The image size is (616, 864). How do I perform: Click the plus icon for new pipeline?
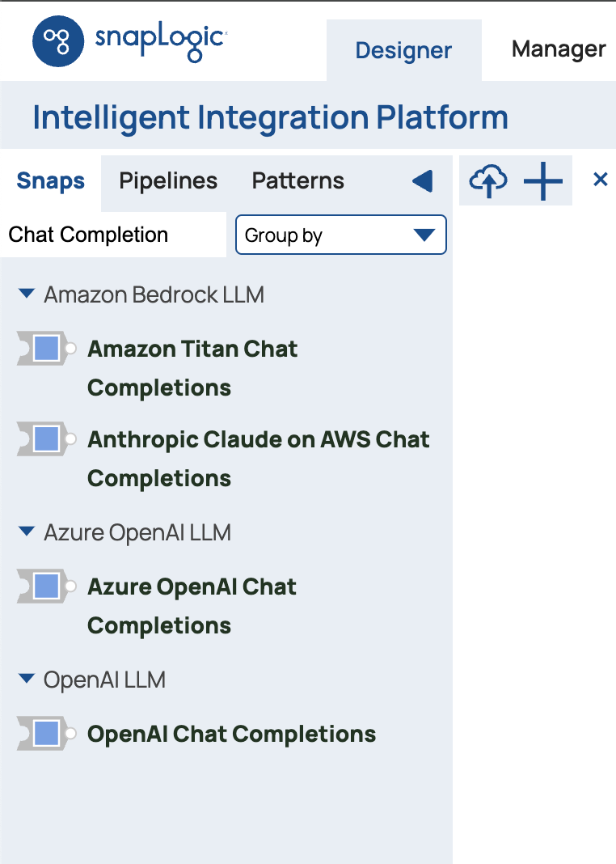click(543, 180)
